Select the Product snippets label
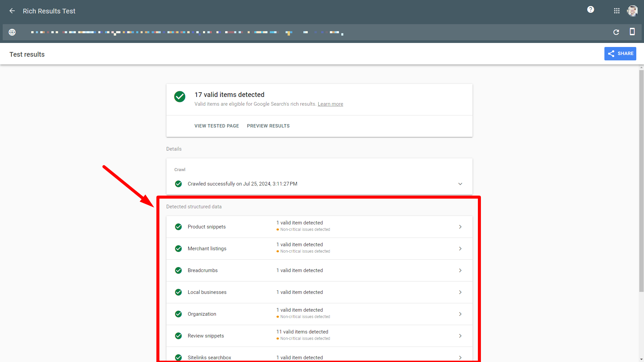Viewport: 644px width, 362px height. point(207,227)
